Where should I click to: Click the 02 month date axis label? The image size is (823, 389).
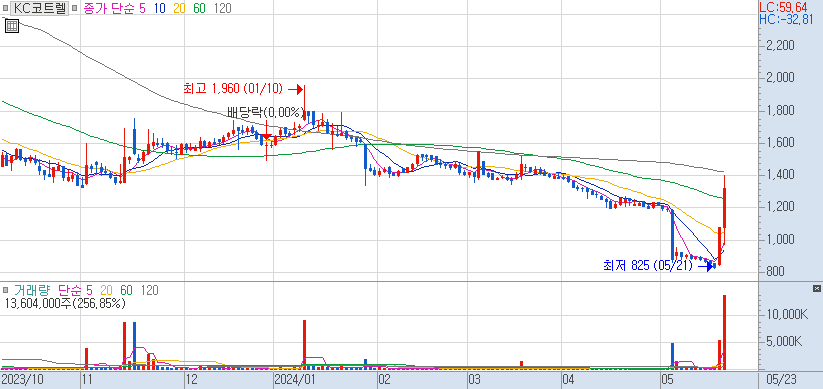[384, 379]
